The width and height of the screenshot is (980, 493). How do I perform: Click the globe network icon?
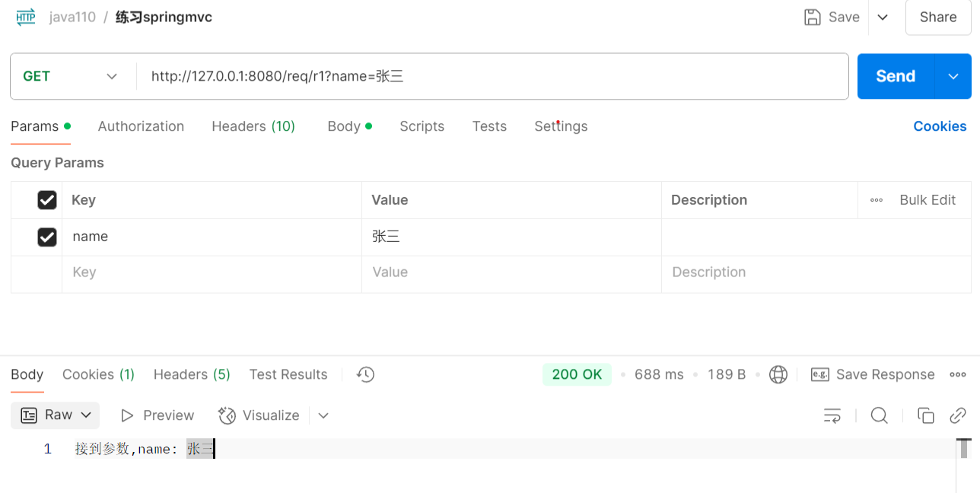[778, 374]
